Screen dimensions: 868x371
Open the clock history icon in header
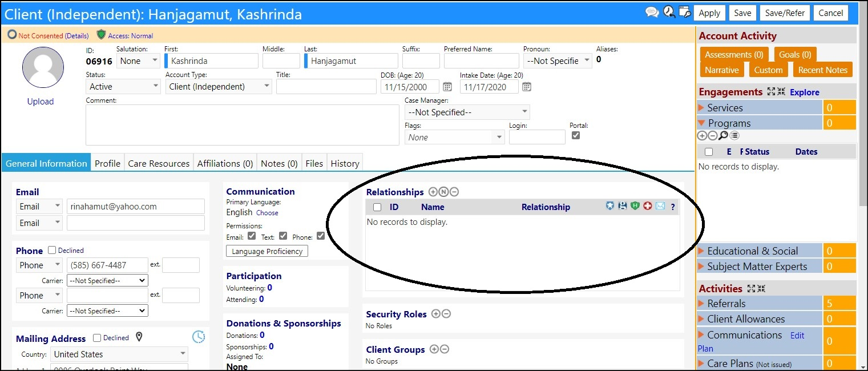pyautogui.click(x=669, y=12)
